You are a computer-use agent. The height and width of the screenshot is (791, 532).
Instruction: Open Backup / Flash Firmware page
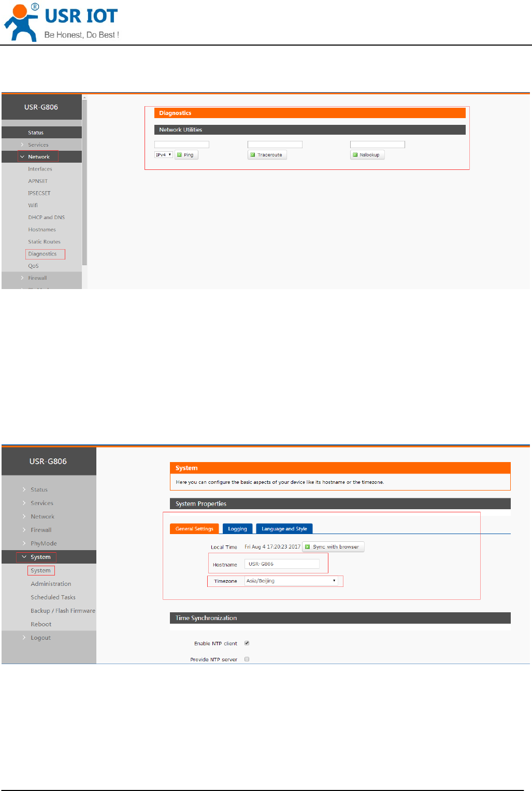[x=63, y=611]
